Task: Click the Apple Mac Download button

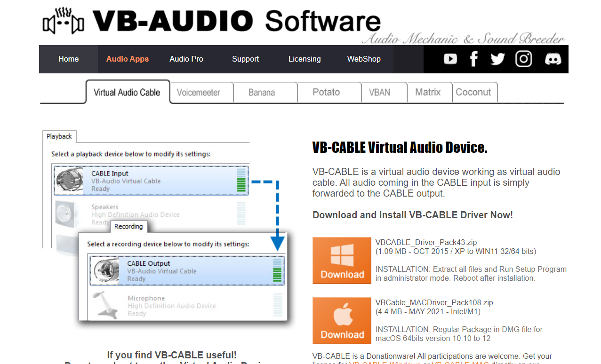Action: 342,321
